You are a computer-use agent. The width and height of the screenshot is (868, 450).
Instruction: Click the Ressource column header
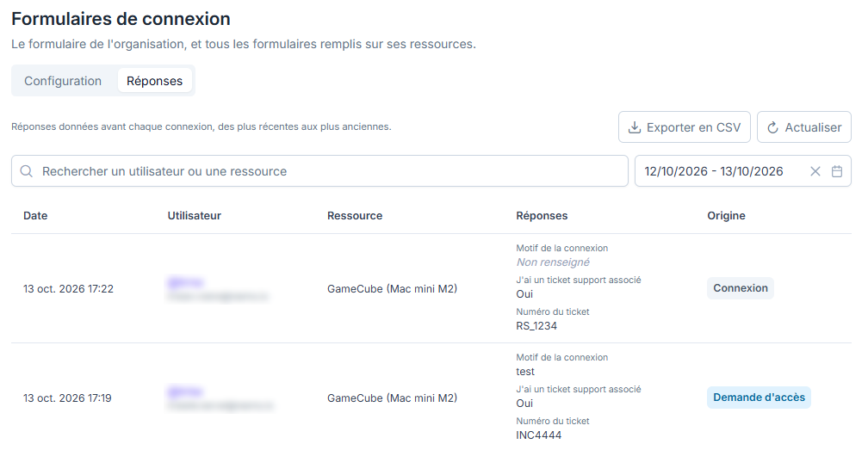pos(355,216)
